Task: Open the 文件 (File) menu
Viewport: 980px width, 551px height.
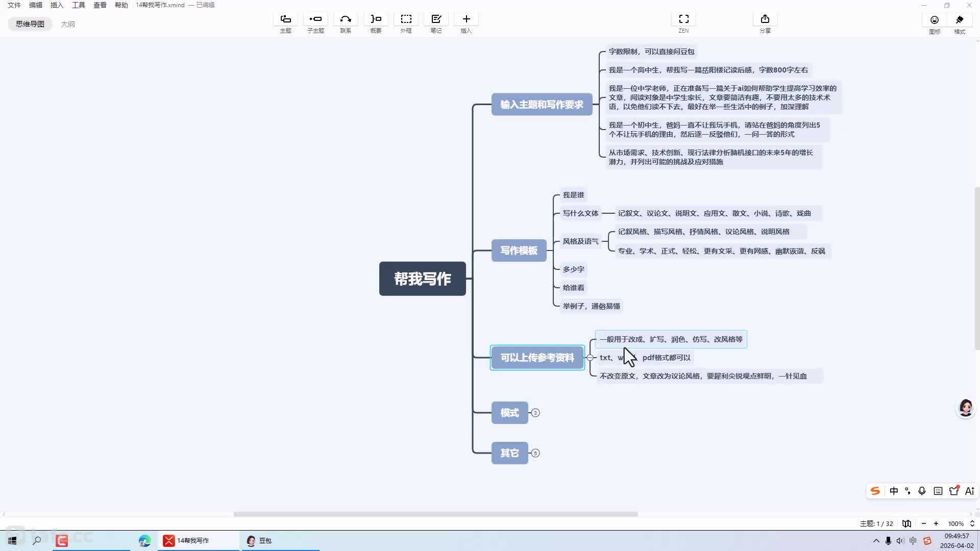Action: (x=14, y=5)
